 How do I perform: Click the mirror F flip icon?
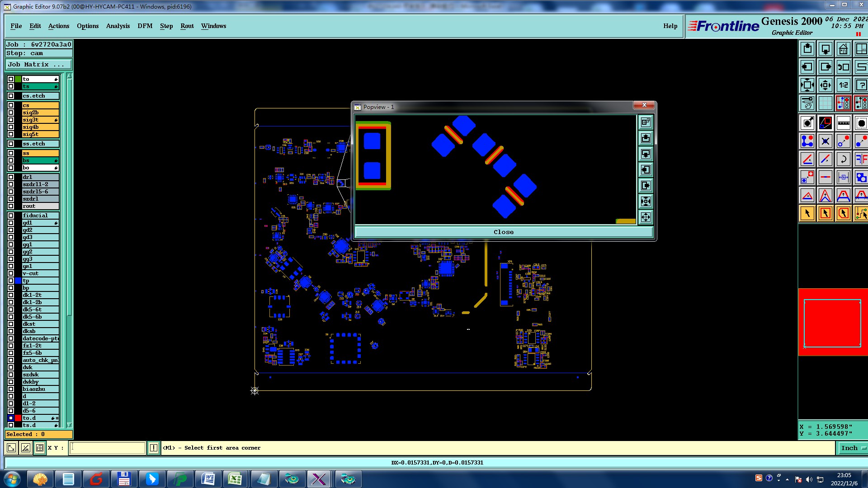tap(861, 159)
